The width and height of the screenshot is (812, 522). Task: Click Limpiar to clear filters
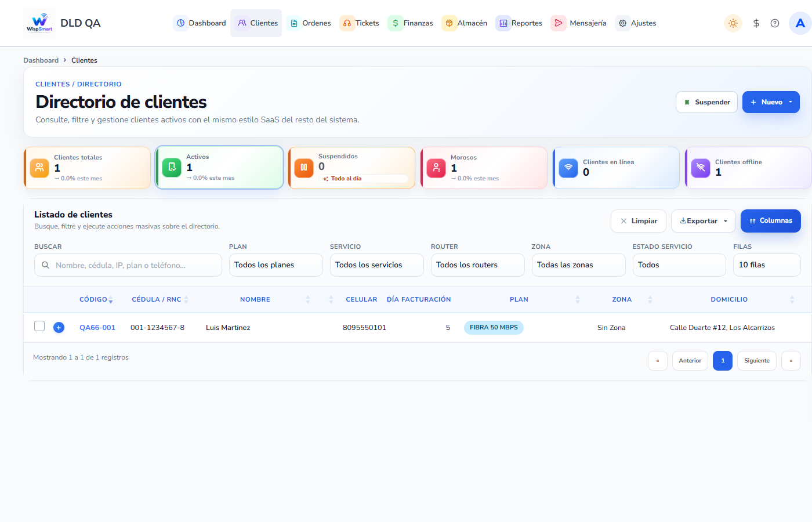pos(639,221)
